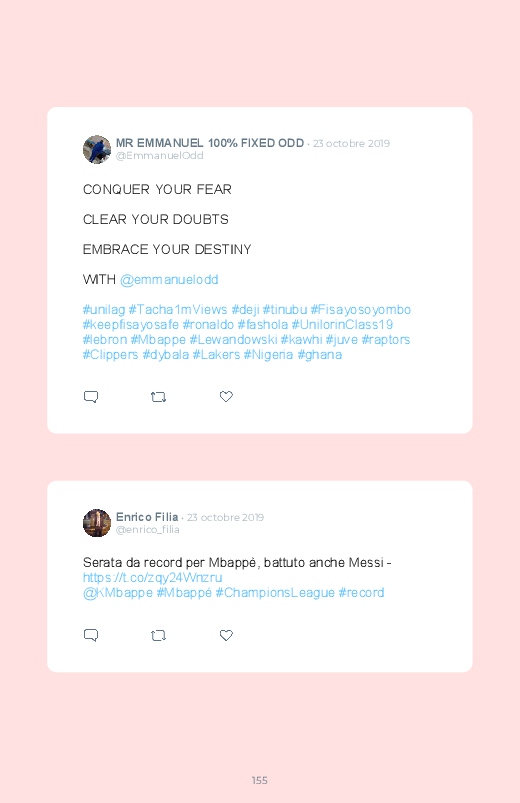This screenshot has width=520, height=803.
Task: Open the #record hashtag
Action: 361,593
